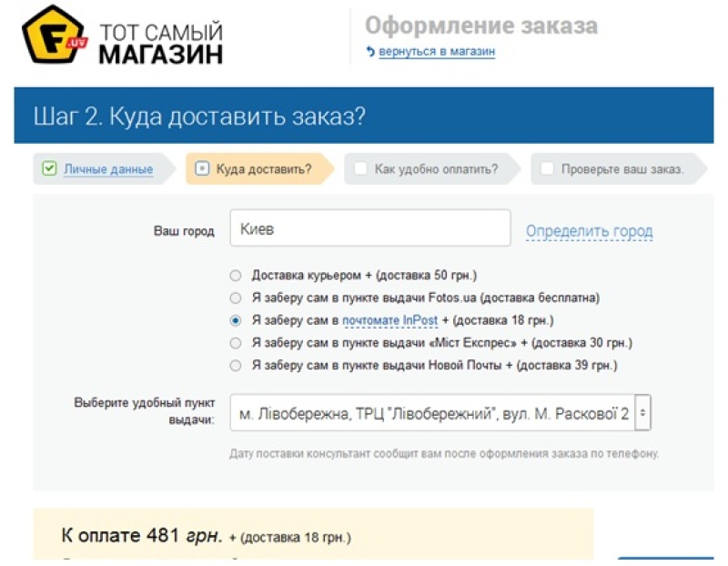Viewport: 728px width, 566px height.
Task: Click the green checkmark icon by Личные данные
Action: (49, 168)
